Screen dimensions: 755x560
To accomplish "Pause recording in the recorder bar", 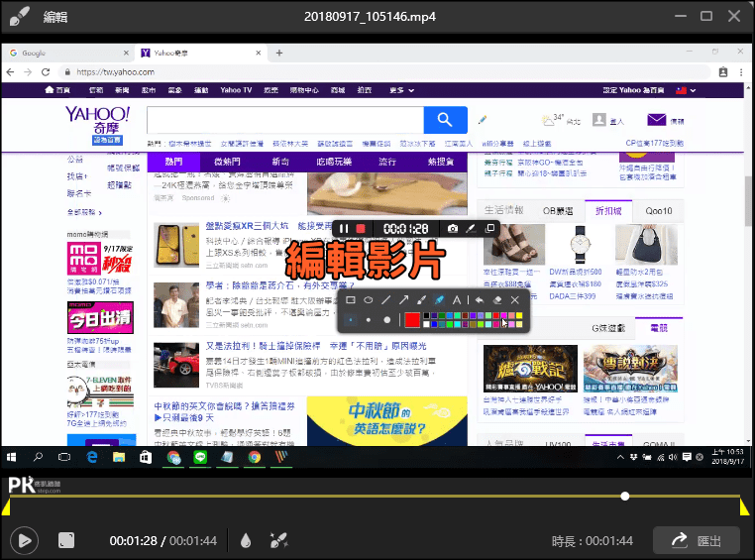I will click(x=343, y=229).
